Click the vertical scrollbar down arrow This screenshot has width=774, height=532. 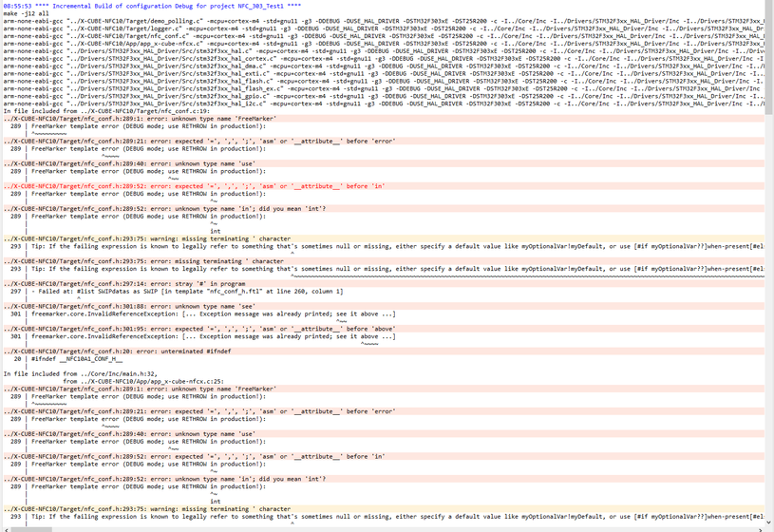pyautogui.click(x=769, y=522)
